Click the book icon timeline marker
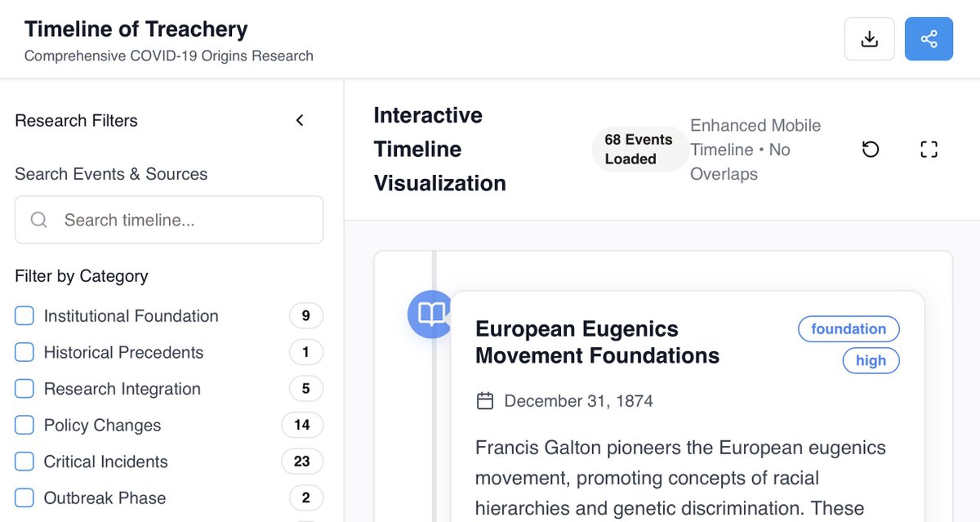The image size is (980, 522). click(x=430, y=314)
